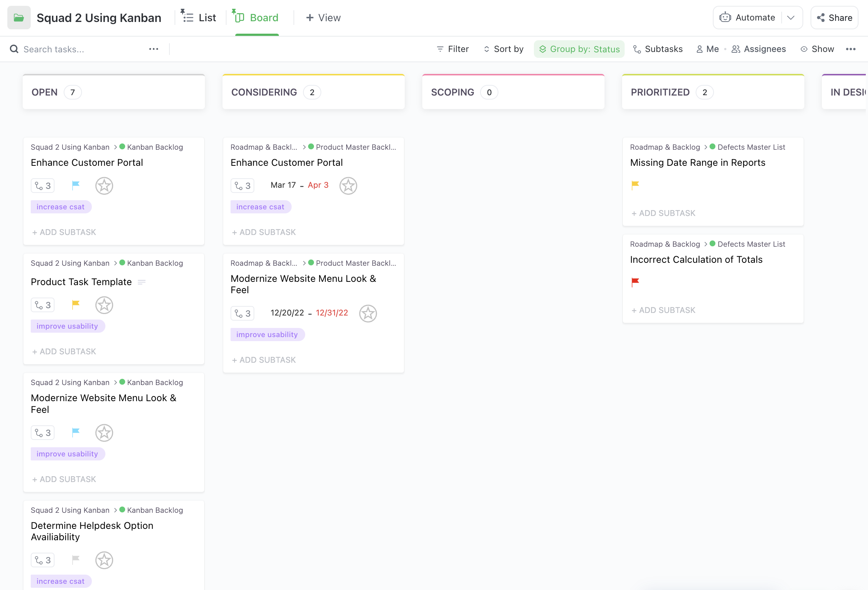The image size is (868, 590).
Task: Click Add Subtask under Missing Date Range
Action: pos(663,213)
